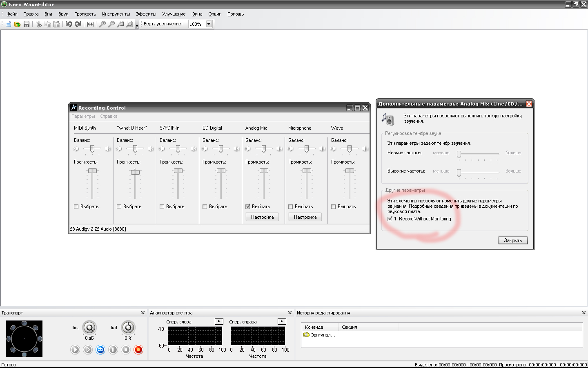The height and width of the screenshot is (368, 588).
Task: Toggle Record Without Monitoring checkbox
Action: point(390,219)
